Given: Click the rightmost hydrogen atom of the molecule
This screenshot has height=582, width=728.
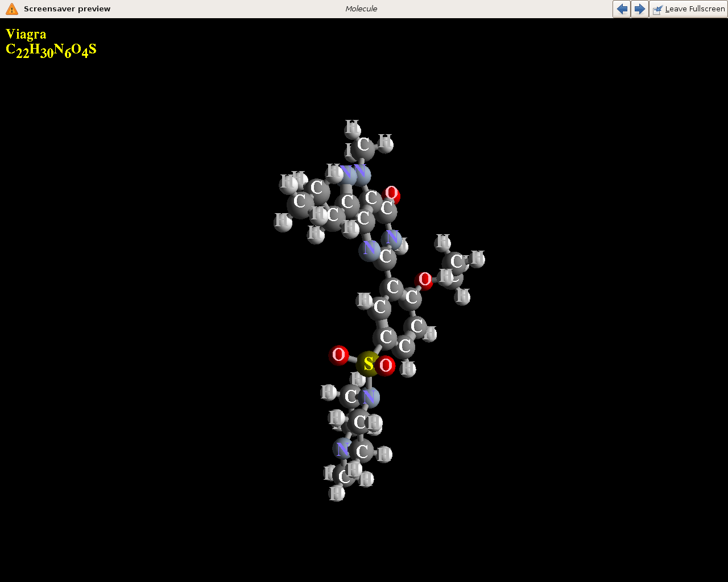Looking at the screenshot, I should pos(477,259).
